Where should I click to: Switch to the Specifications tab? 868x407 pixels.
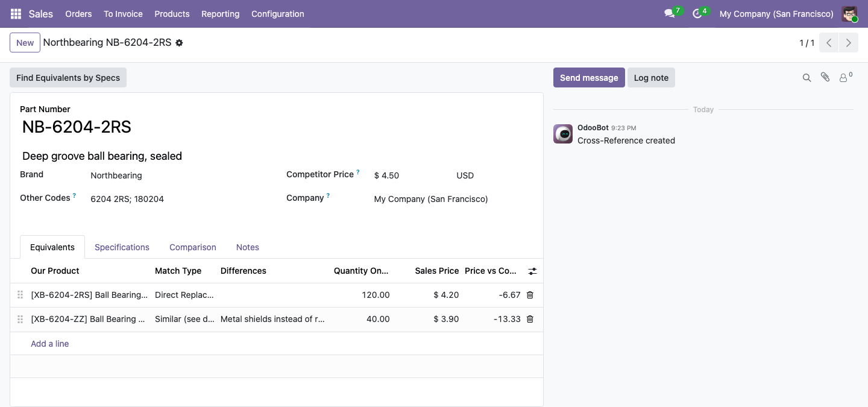tap(122, 247)
